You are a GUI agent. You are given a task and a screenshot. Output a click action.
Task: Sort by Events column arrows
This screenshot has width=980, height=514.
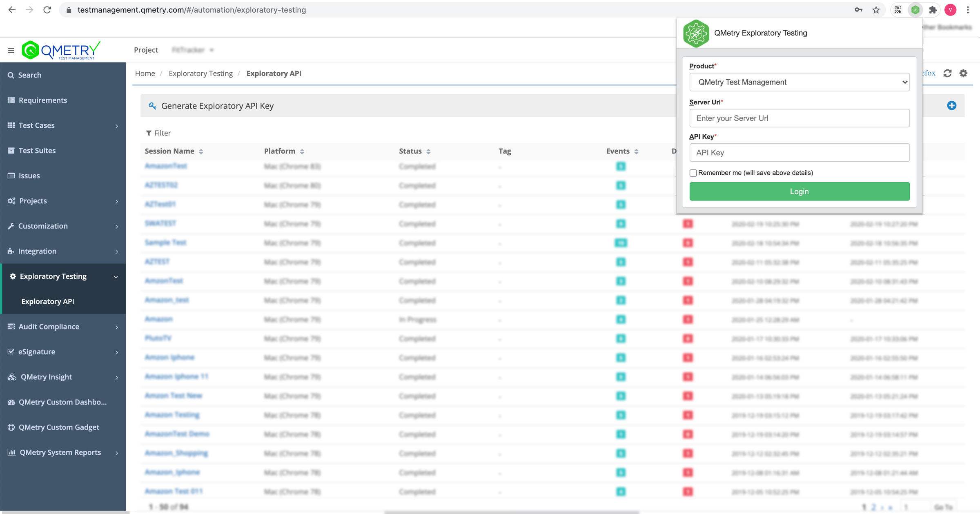636,151
